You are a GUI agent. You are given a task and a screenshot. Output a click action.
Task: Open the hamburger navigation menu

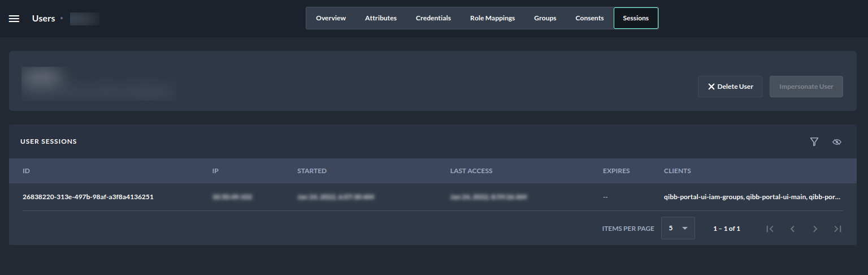tap(14, 19)
